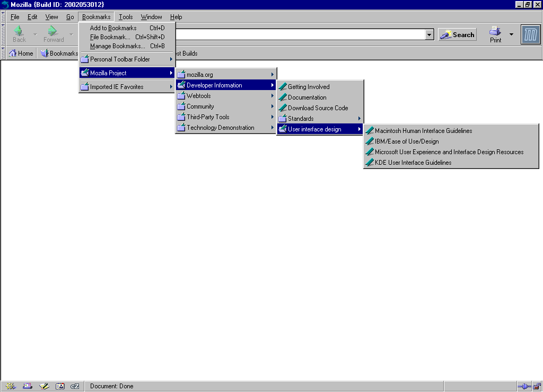The height and width of the screenshot is (392, 543).
Task: Click the Forward arrow icon
Action: tap(52, 31)
